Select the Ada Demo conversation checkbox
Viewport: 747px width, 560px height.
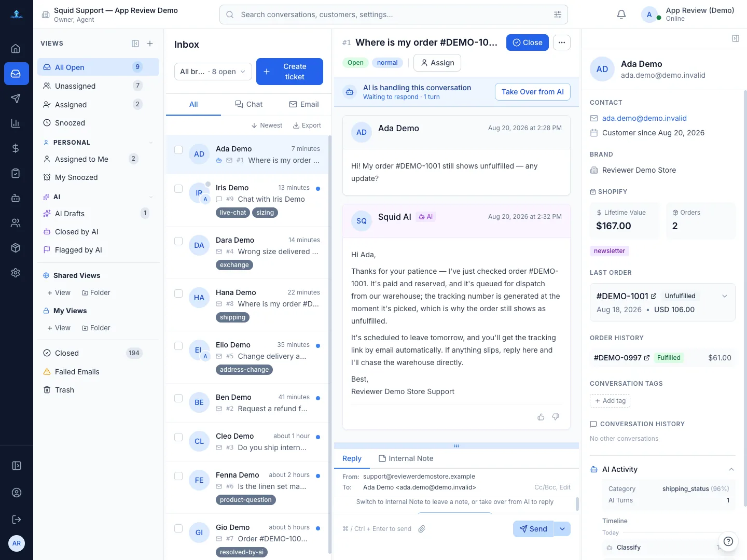(x=178, y=150)
